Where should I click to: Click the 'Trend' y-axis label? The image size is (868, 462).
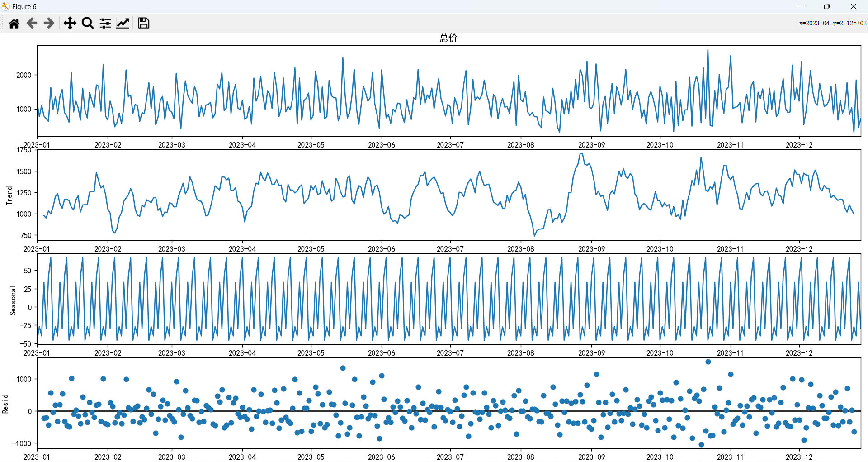(x=9, y=195)
